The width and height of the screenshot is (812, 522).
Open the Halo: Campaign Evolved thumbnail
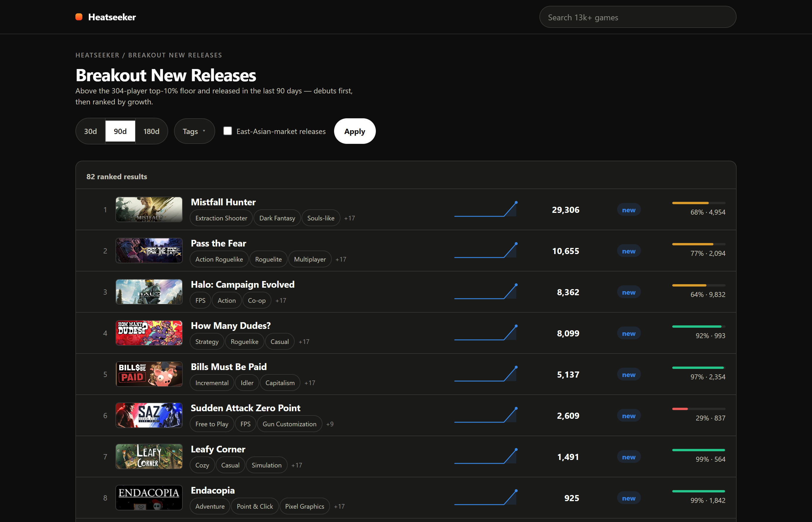[149, 292]
